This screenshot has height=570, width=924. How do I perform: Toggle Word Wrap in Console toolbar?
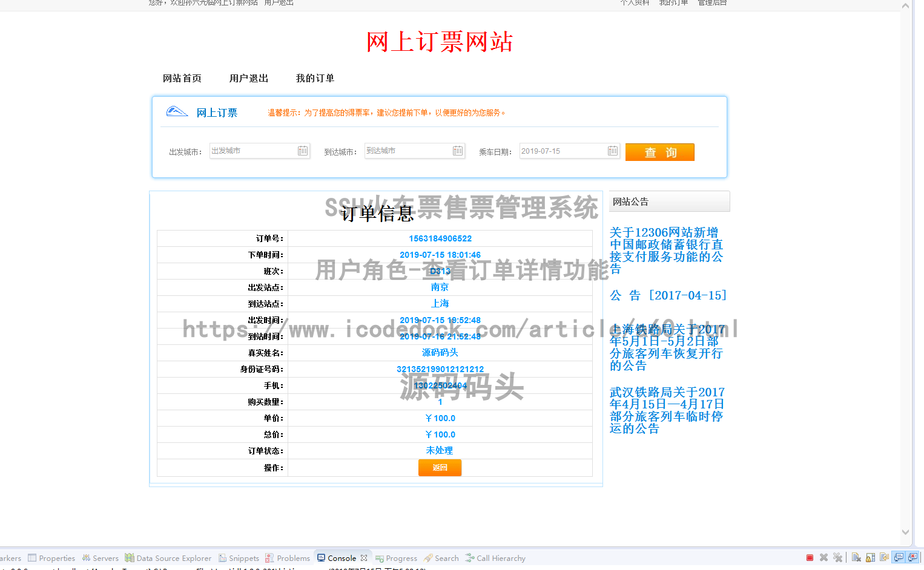click(x=884, y=557)
